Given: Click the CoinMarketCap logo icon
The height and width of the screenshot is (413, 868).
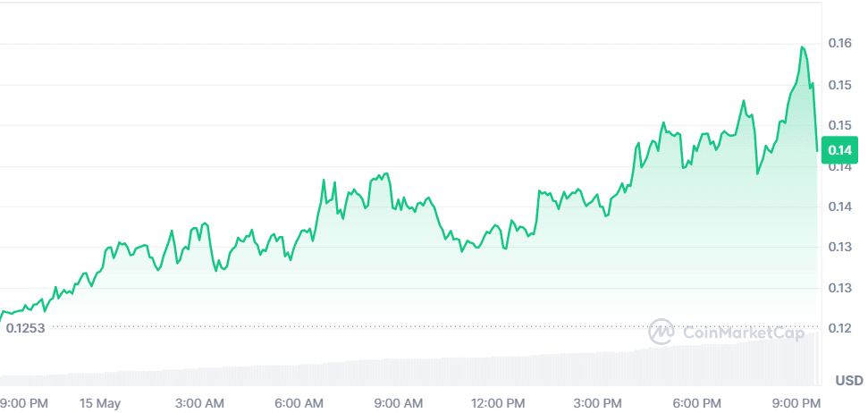Looking at the screenshot, I should pyautogui.click(x=662, y=332).
